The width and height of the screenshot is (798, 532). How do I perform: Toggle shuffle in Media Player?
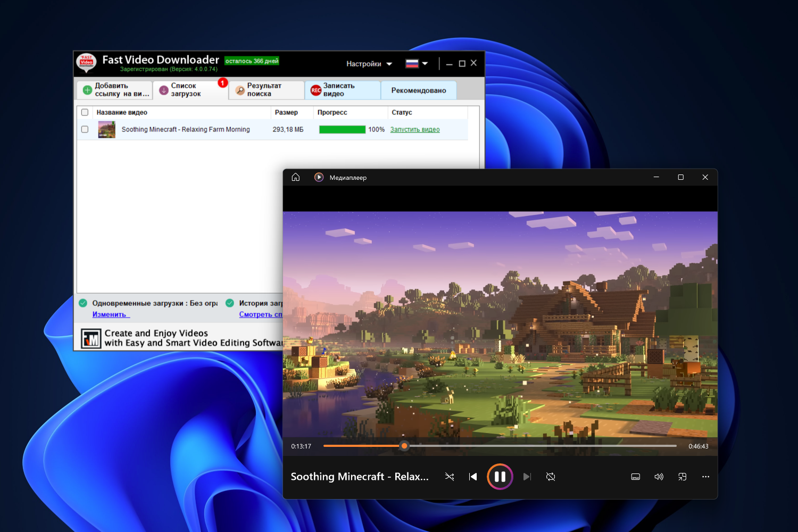[450, 477]
